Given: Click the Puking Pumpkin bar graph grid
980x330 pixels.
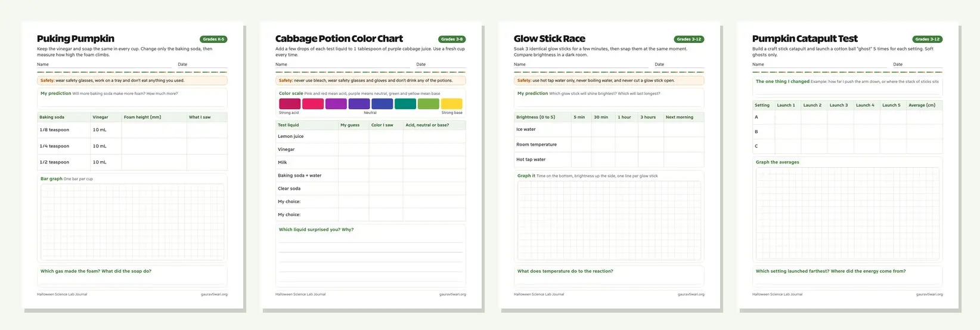Looking at the screenshot, I should [x=132, y=221].
